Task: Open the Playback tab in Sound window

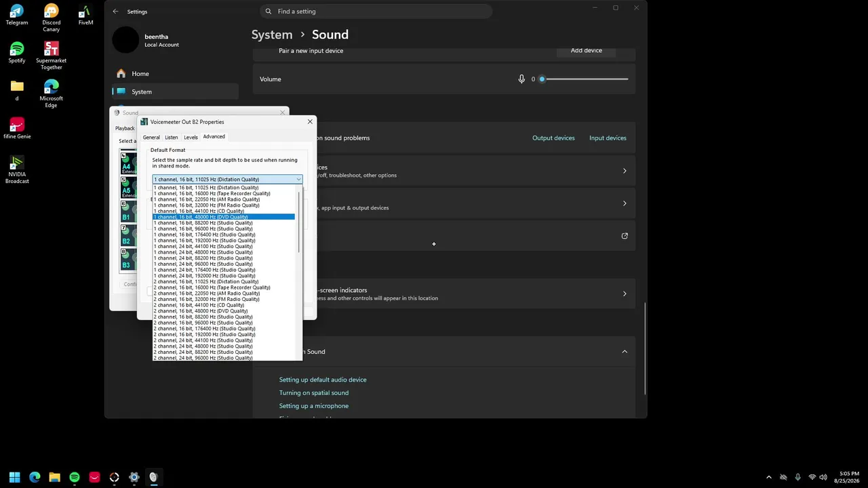Action: point(125,128)
